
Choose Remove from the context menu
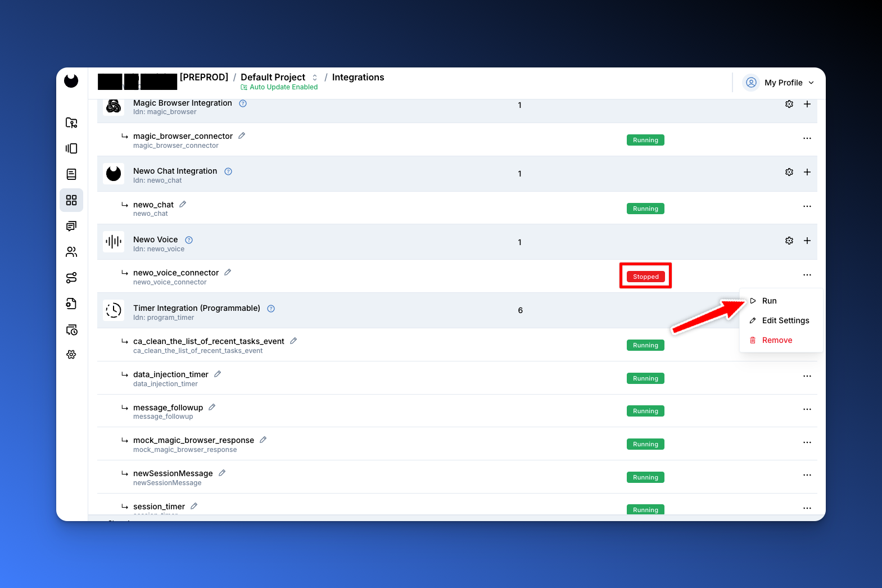pos(781,340)
